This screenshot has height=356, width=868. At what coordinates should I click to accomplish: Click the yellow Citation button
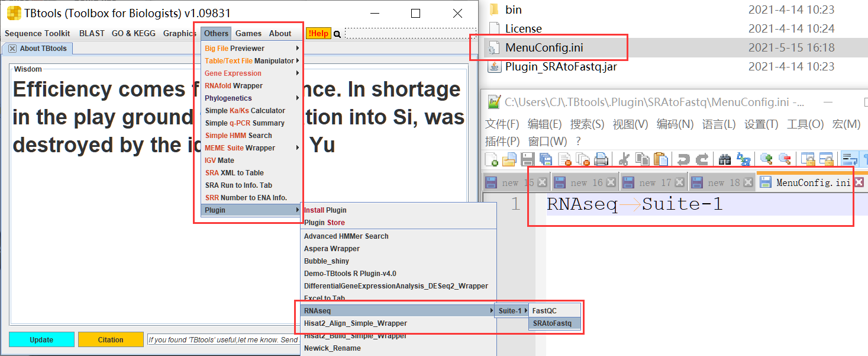pyautogui.click(x=111, y=340)
